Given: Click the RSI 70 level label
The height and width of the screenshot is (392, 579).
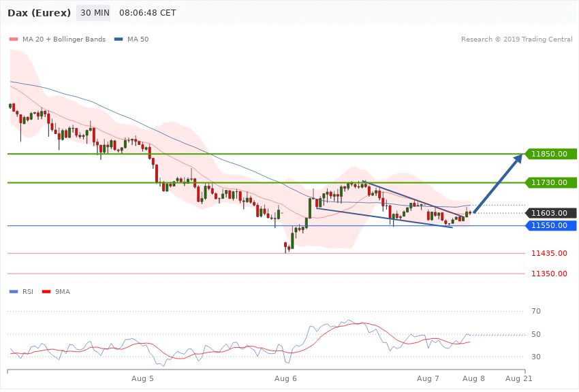Looking at the screenshot, I should (x=536, y=311).
